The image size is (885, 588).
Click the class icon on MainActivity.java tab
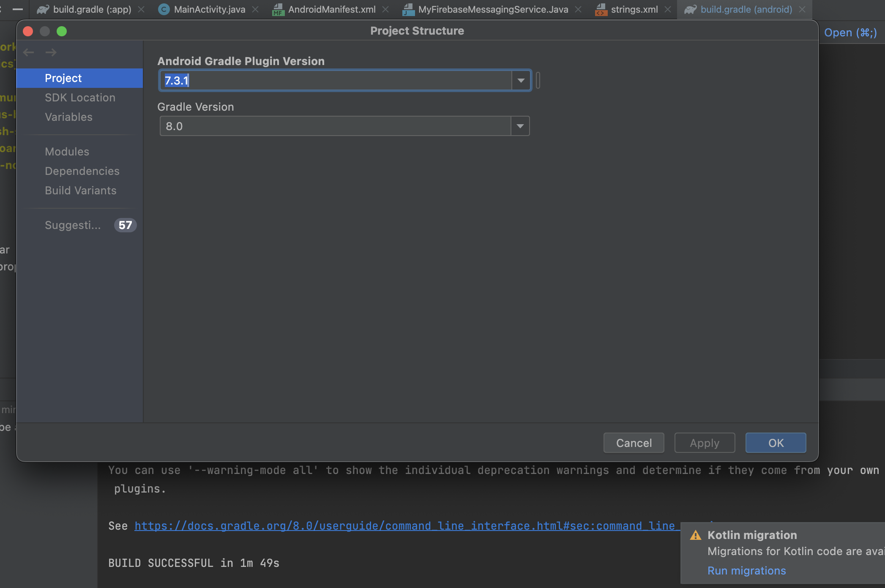pyautogui.click(x=163, y=9)
